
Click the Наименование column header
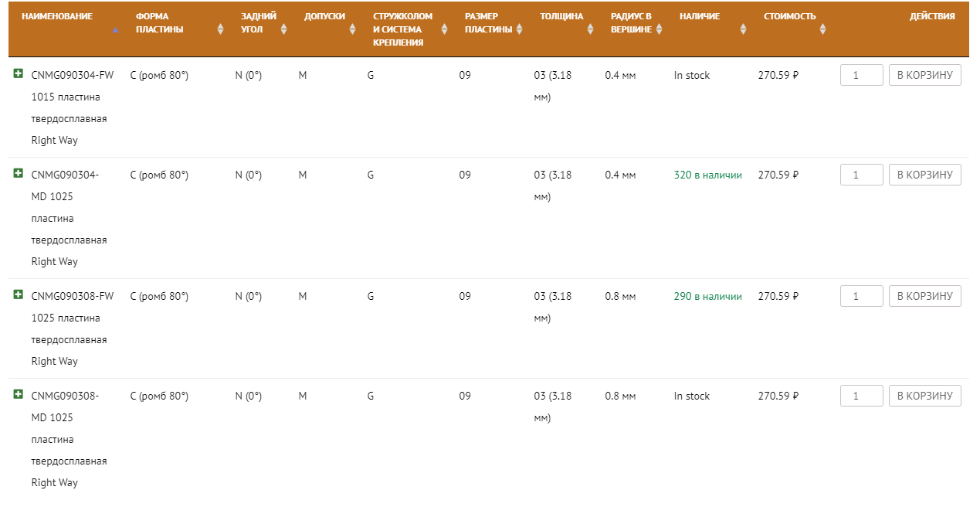57,16
